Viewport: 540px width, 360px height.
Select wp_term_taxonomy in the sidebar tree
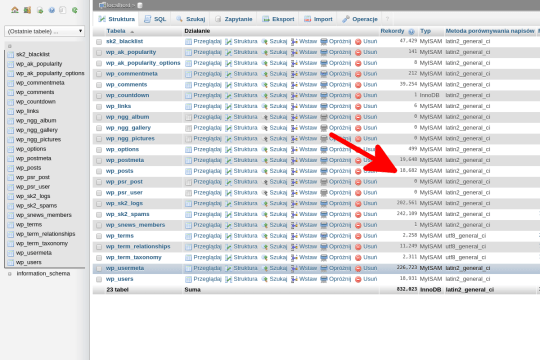(x=42, y=243)
